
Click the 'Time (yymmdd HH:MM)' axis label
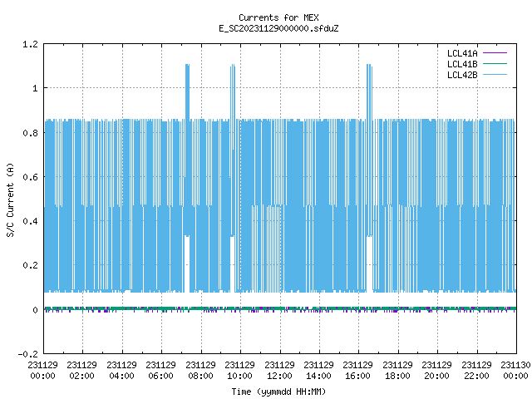(x=278, y=392)
